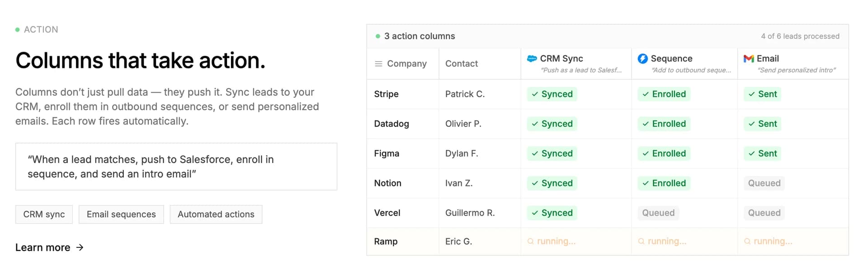Click the Queued Sequence status for Vercel
The image size is (868, 276).
[658, 213]
